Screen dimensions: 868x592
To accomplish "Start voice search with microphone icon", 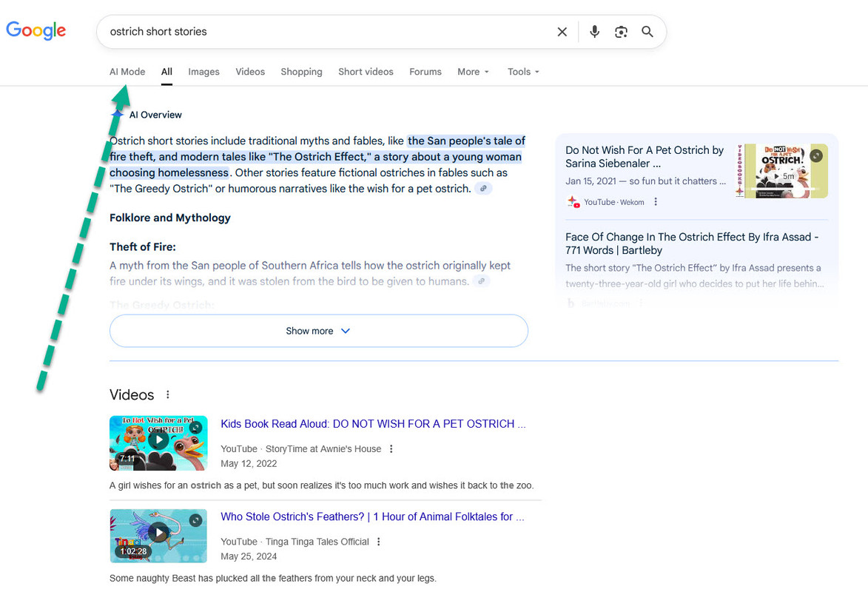I will [594, 32].
